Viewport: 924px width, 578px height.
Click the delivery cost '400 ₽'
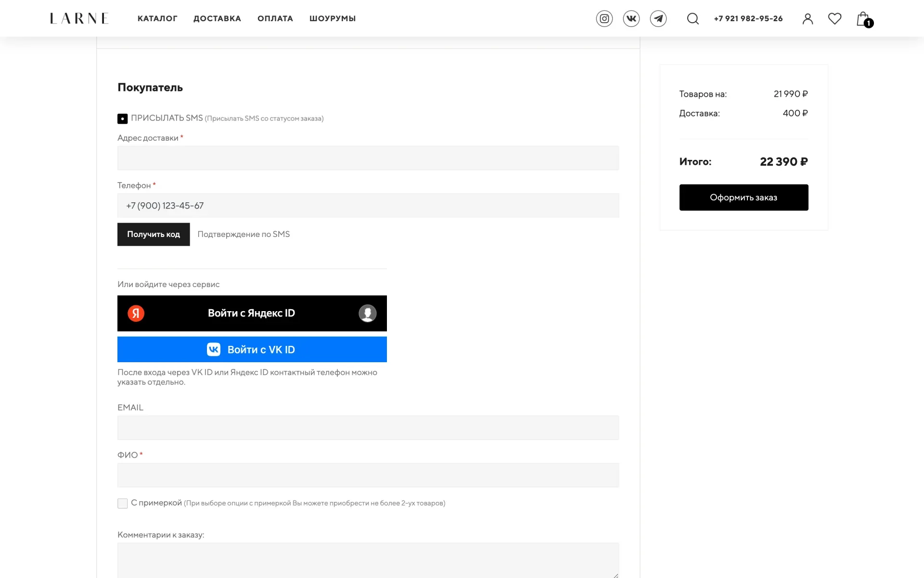[x=796, y=113]
